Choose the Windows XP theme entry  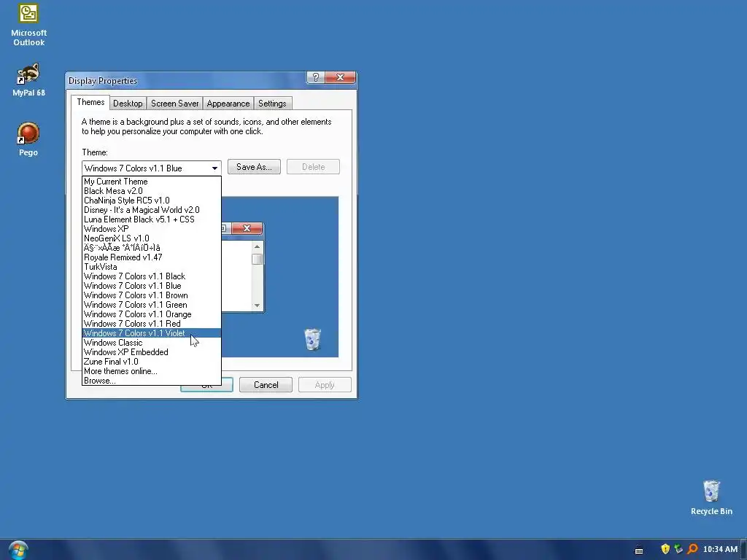(x=152, y=228)
